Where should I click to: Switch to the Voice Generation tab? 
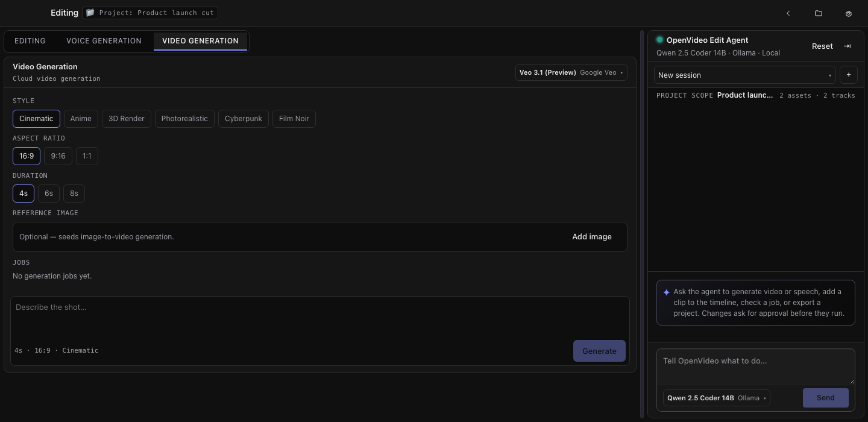coord(104,41)
